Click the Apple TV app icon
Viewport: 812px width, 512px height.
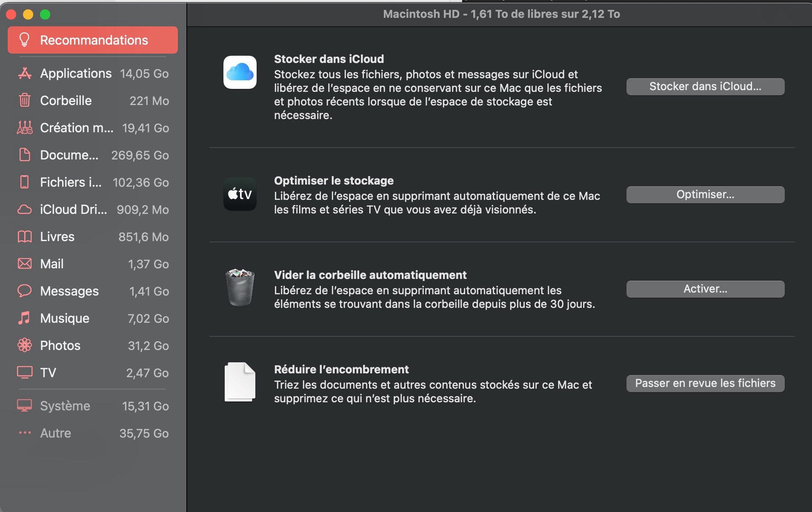point(240,194)
